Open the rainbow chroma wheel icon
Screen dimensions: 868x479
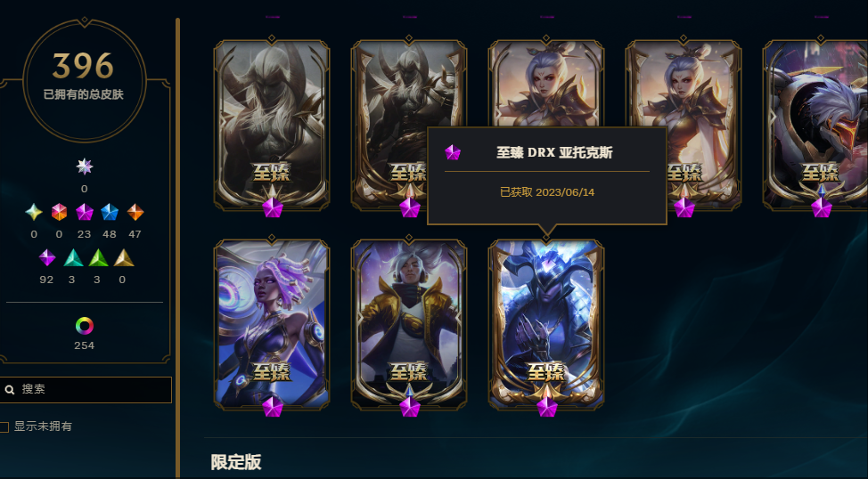click(84, 326)
